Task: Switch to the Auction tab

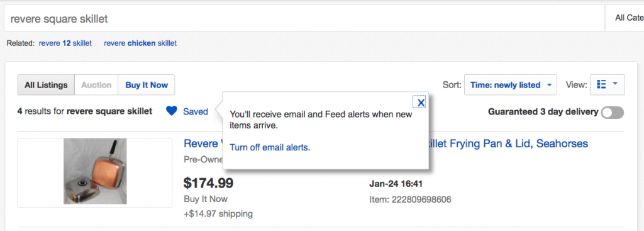Action: coord(96,85)
